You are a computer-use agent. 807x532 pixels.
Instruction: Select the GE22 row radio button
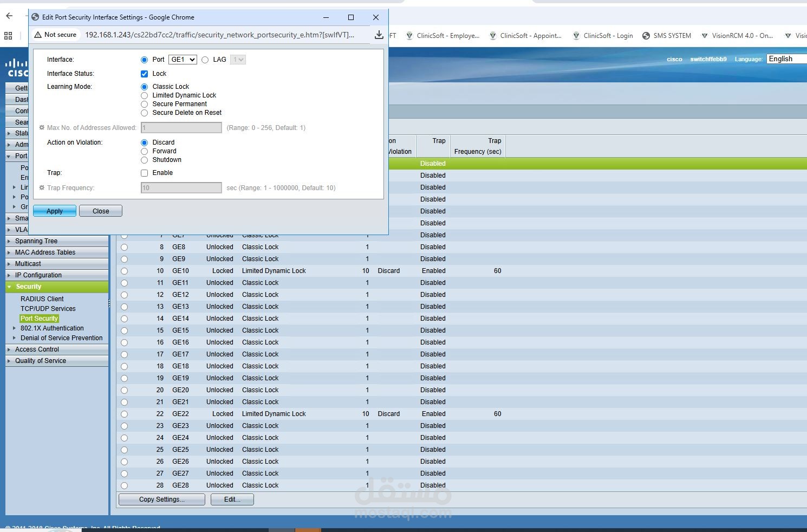pos(125,414)
